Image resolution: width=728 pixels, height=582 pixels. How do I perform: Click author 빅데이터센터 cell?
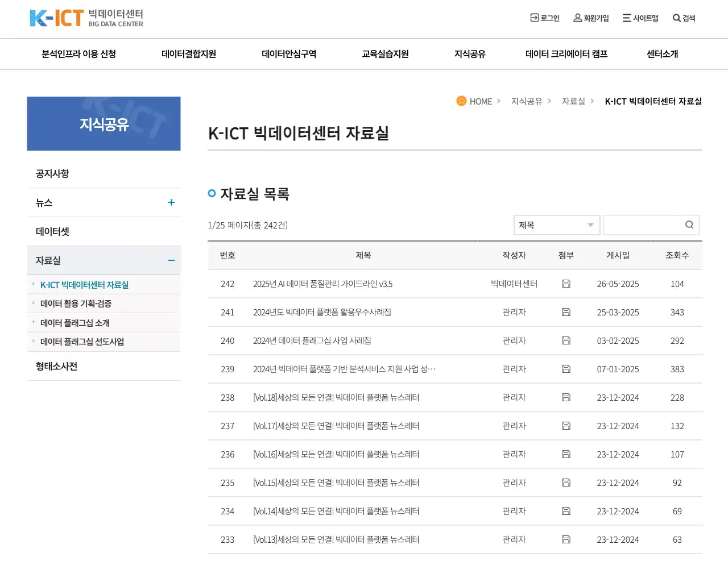[x=514, y=284]
